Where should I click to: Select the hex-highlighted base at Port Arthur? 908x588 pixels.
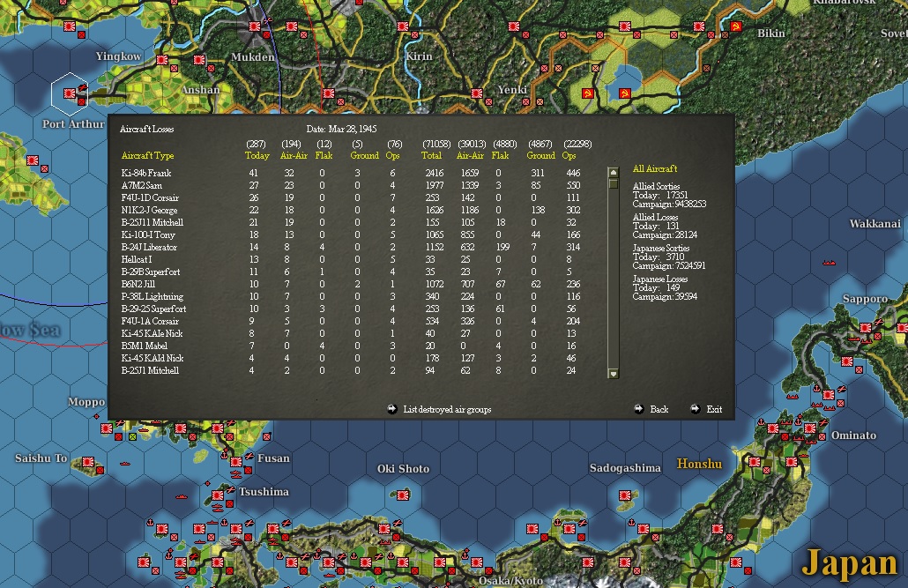(70, 93)
